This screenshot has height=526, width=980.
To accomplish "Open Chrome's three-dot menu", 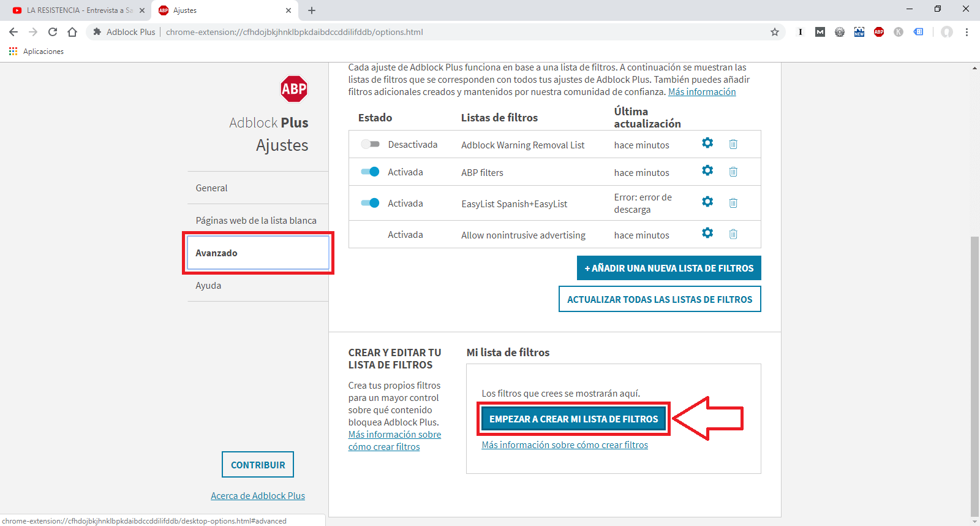I will click(x=967, y=32).
